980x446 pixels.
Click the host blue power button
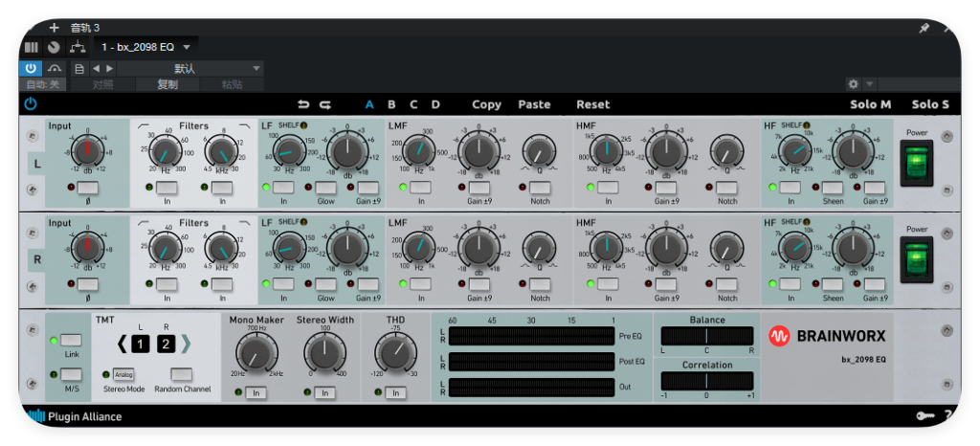[x=31, y=68]
